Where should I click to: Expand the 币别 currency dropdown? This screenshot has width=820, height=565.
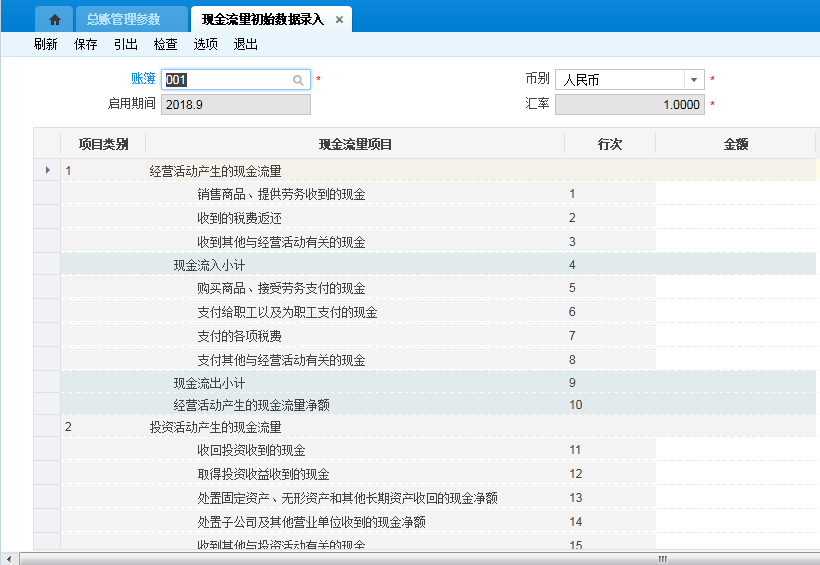(693, 80)
